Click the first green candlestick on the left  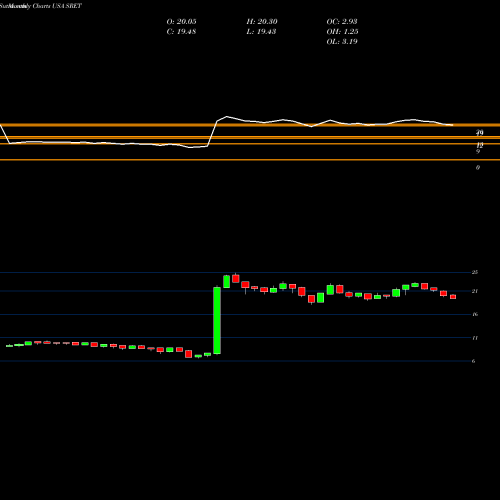[9, 346]
